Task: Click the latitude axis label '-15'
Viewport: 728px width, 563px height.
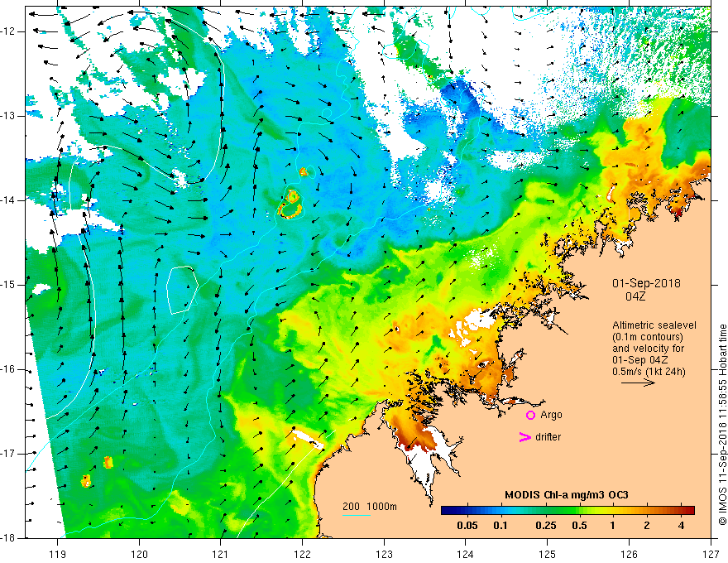Action: tap(8, 285)
